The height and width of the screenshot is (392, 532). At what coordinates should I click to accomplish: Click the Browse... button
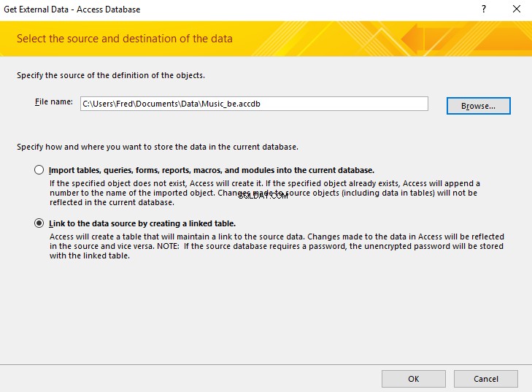479,106
